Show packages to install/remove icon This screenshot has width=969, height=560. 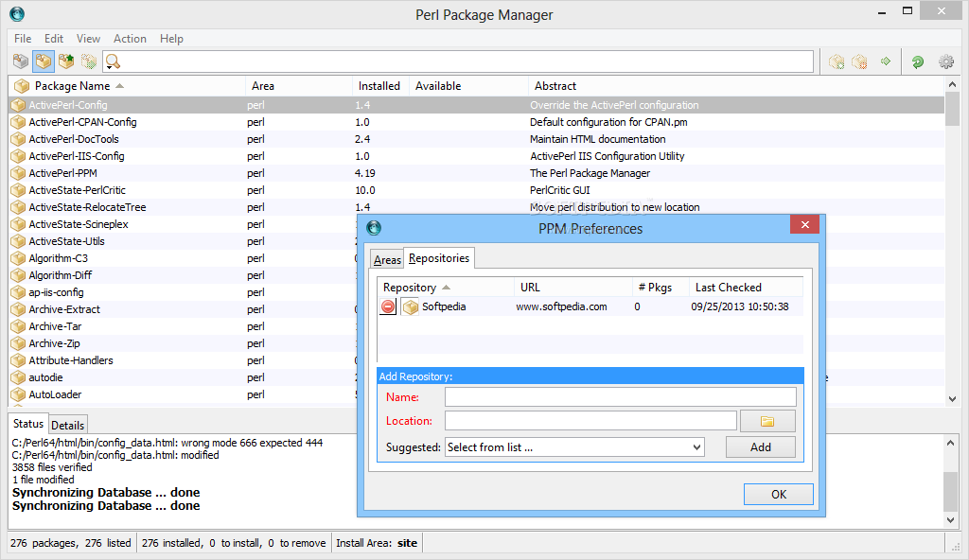(x=89, y=61)
